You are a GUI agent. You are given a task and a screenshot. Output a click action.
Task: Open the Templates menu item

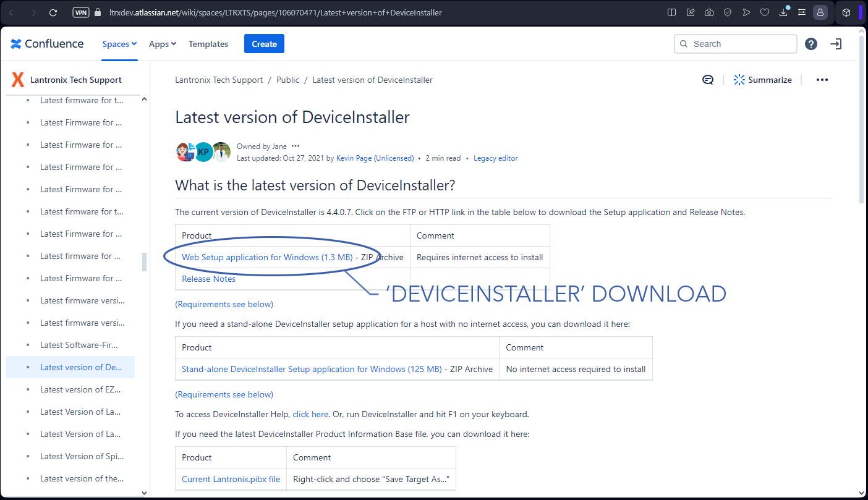pos(208,44)
